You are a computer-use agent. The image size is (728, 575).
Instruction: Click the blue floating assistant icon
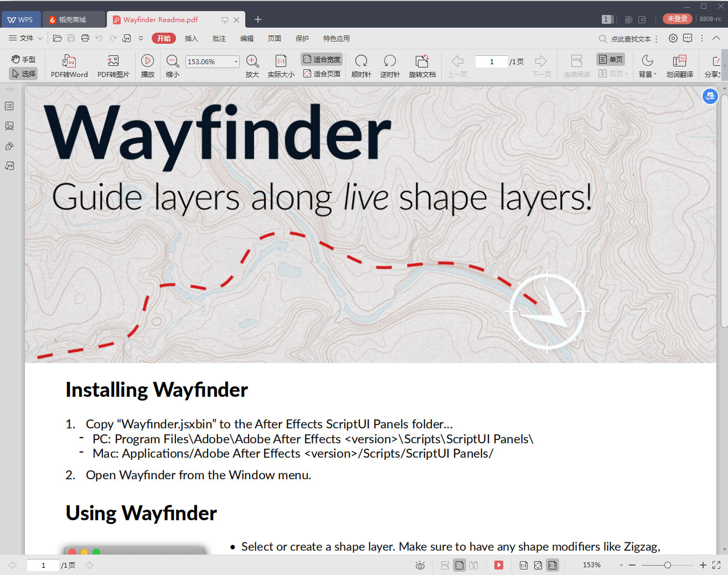tap(710, 96)
